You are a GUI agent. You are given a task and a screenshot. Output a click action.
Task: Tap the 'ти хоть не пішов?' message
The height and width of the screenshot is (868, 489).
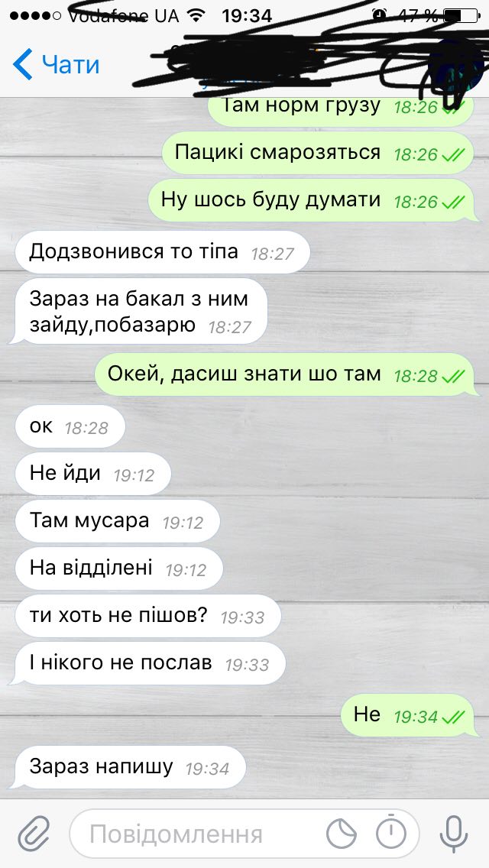148,616
